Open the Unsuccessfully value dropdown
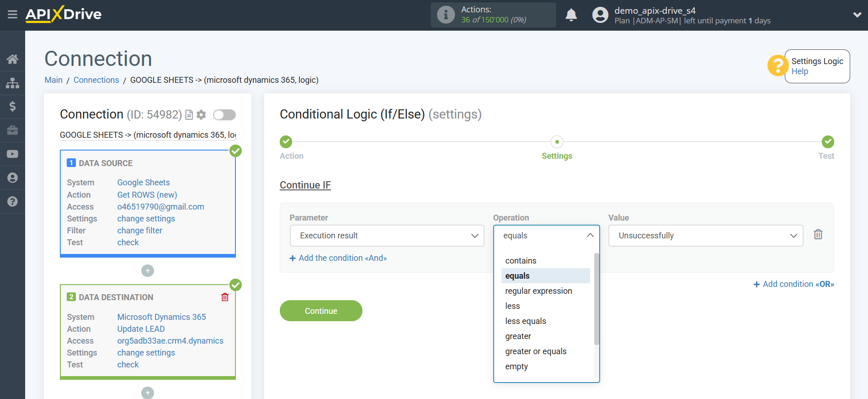 705,236
